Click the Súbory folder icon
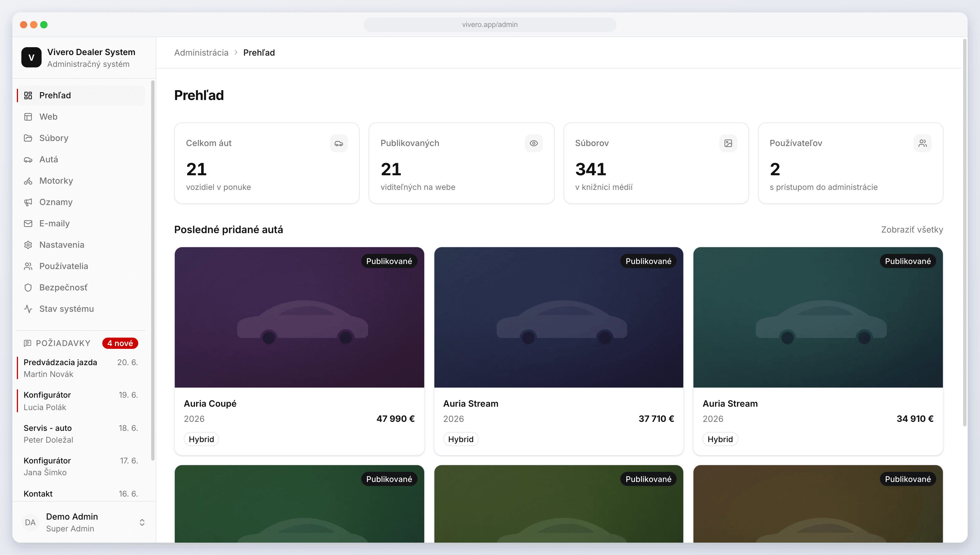The width and height of the screenshot is (980, 555). (x=28, y=138)
